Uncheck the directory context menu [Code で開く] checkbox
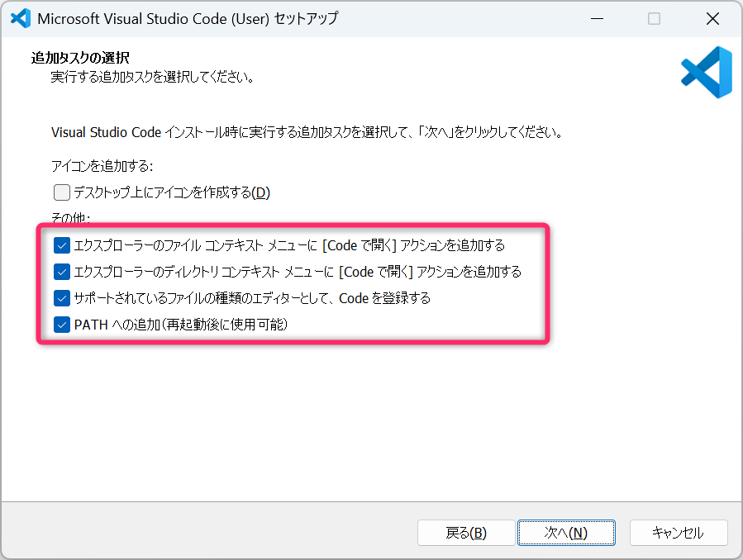The height and width of the screenshot is (560, 743). 62,272
